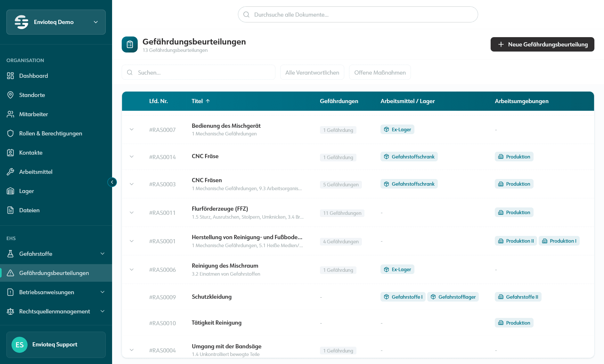Open the Lager storage section
Screen dimensions: 604x364
click(x=26, y=191)
